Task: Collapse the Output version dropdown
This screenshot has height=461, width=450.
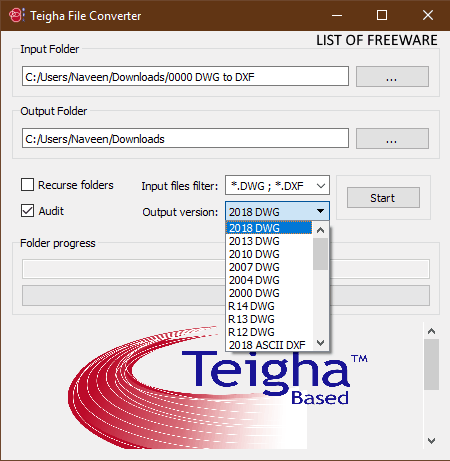Action: tap(277, 211)
